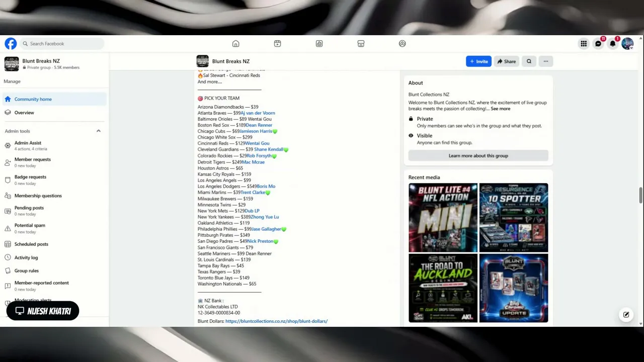Open the dashboard chart icon in top bar
This screenshot has width=644, height=362.
(x=319, y=44)
